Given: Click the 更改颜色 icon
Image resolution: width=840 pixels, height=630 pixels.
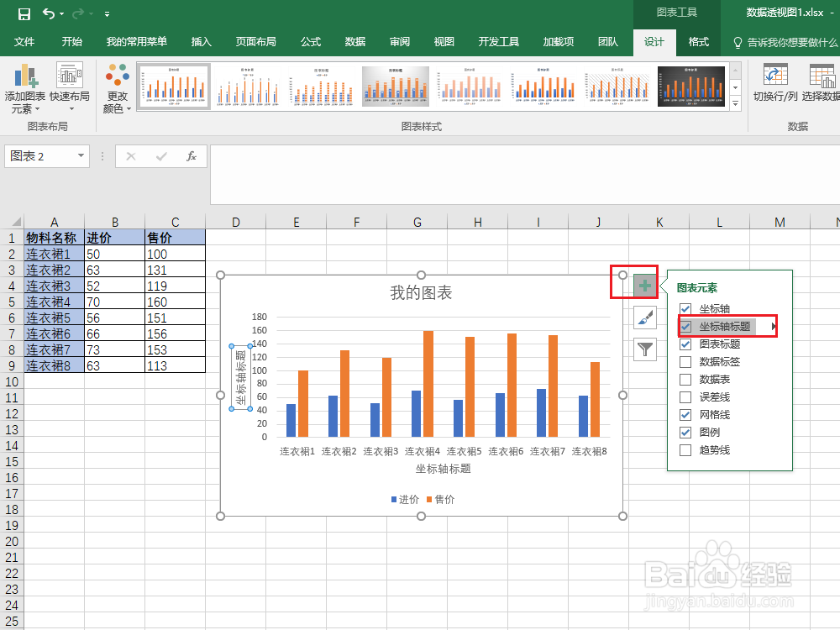Looking at the screenshot, I should [117, 84].
